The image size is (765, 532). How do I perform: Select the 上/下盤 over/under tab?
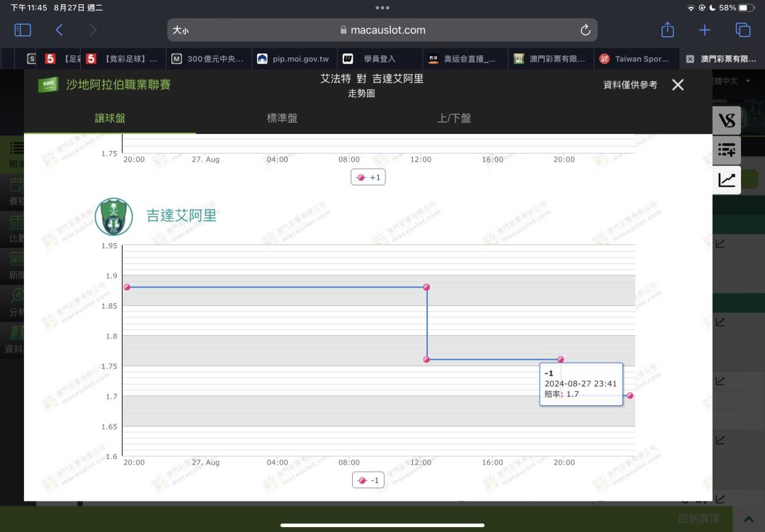point(454,118)
